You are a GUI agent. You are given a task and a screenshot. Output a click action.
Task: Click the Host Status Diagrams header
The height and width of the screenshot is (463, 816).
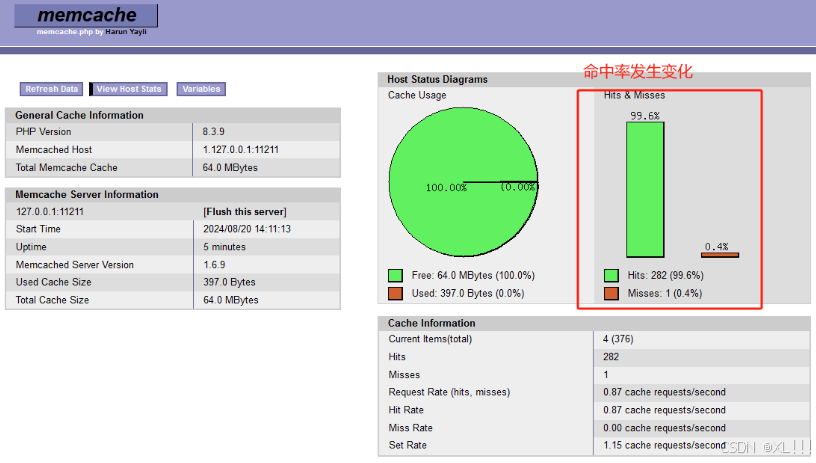coord(437,79)
